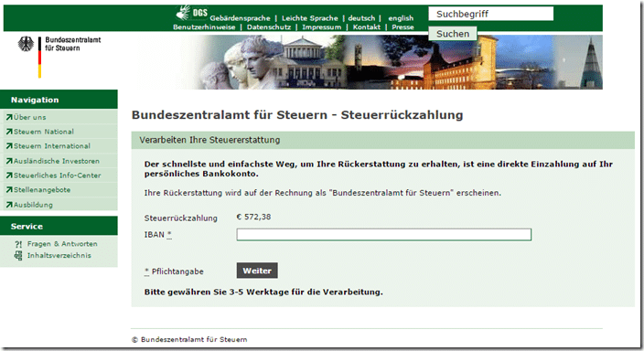
Task: Click the arrow icon beside Steuern National
Action: pos(9,132)
